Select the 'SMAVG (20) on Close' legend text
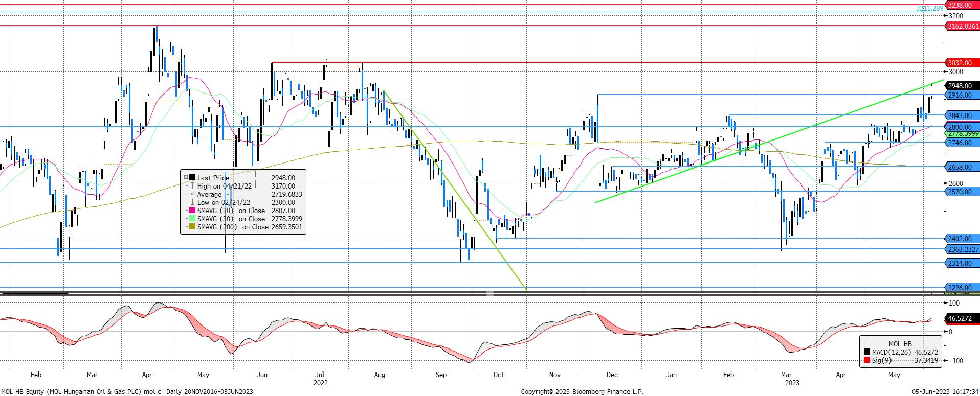The width and height of the screenshot is (980, 396). click(231, 211)
